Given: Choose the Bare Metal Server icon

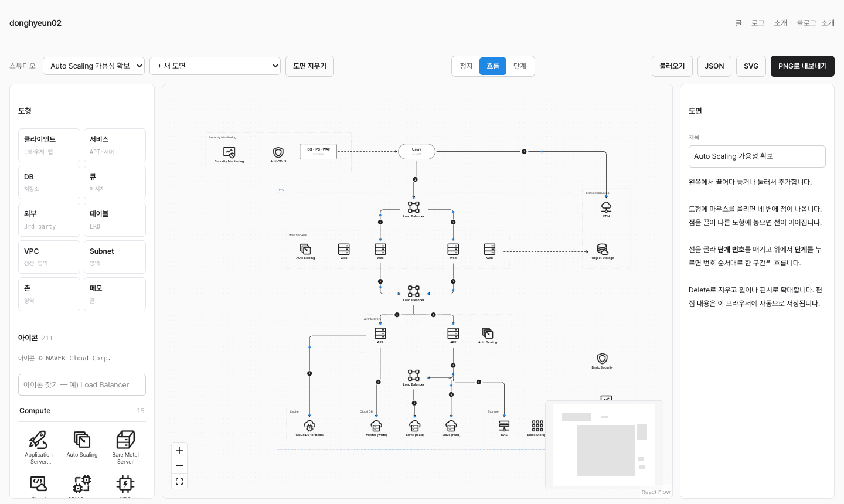Looking at the screenshot, I should (x=125, y=447).
